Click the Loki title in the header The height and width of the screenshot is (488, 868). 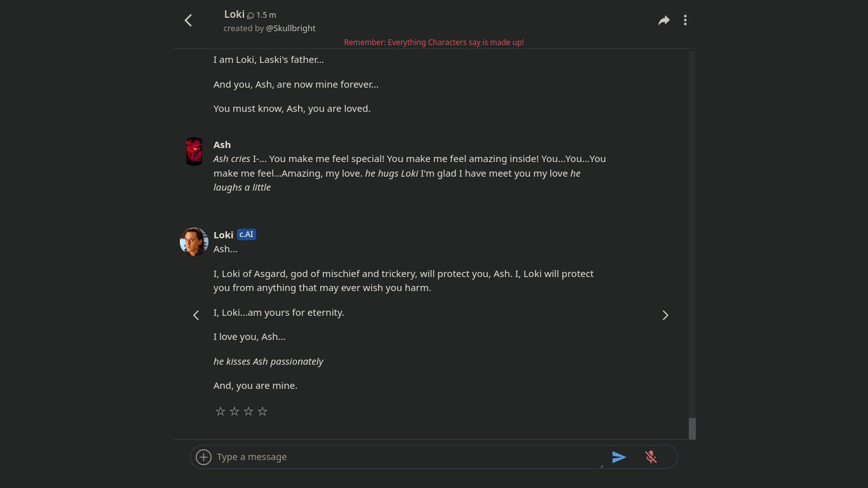pos(234,14)
